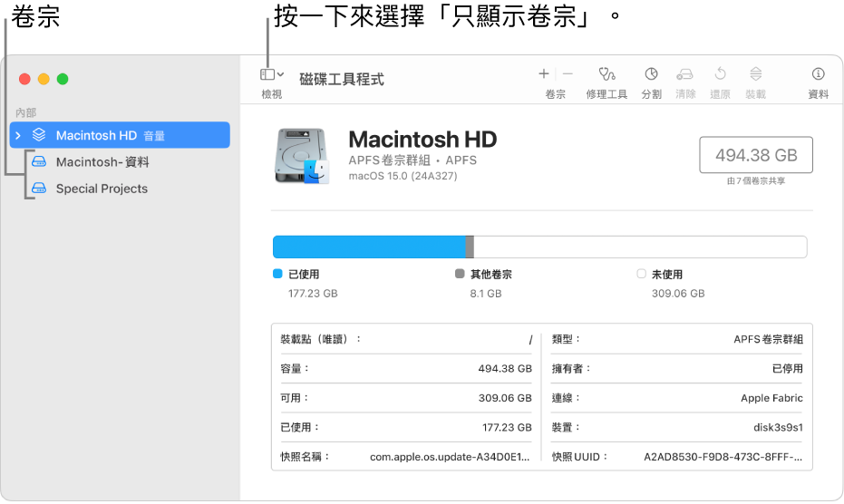Expand the Macintosh HD disclosure chevron
This screenshot has width=844, height=504.
point(18,135)
